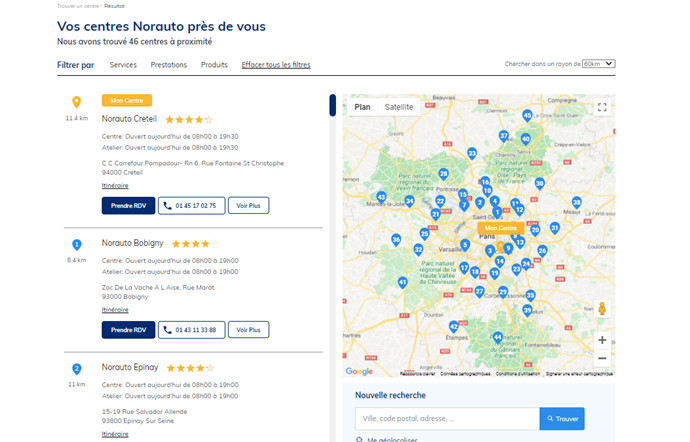Open Itinéraire link for Norauto Epinay
This screenshot has width=690, height=442.
point(115,434)
